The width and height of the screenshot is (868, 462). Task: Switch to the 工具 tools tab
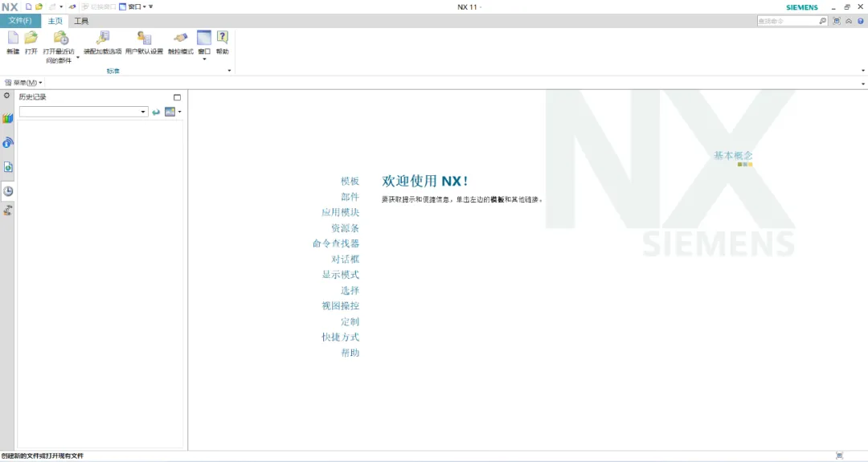pos(81,21)
